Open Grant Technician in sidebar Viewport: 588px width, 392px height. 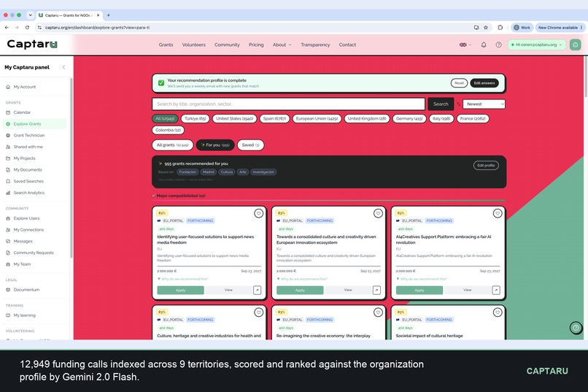[34, 136]
